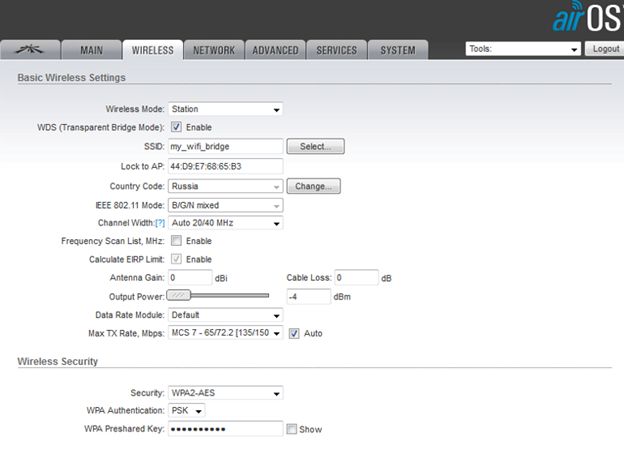Enable the Show key checkbox

[x=292, y=429]
